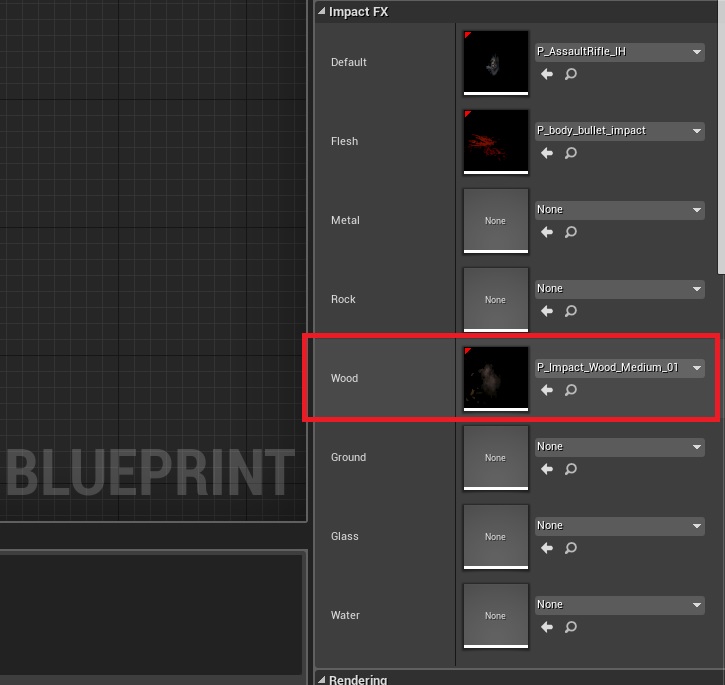725x685 pixels.
Task: Browse to Default FX asset in Content Browser
Action: click(571, 74)
